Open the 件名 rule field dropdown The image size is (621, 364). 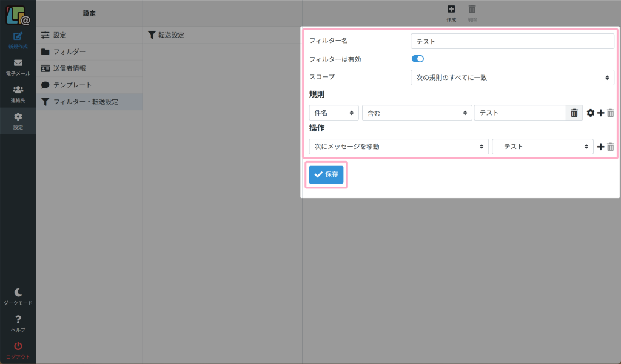334,113
